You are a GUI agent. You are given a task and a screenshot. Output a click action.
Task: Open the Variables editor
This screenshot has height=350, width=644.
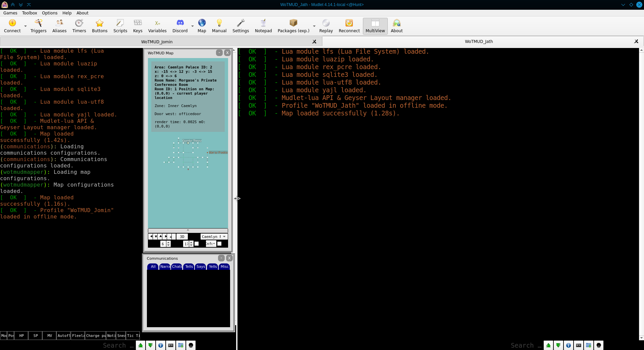157,26
